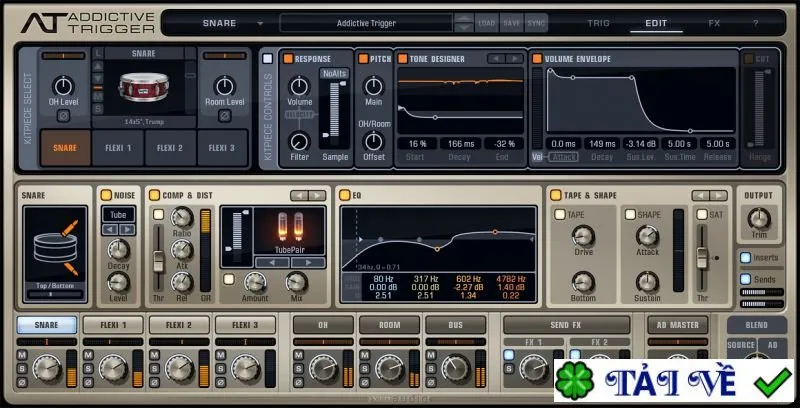Disable the TONE DESIGNER section
This screenshot has width=800, height=408.
[x=403, y=59]
